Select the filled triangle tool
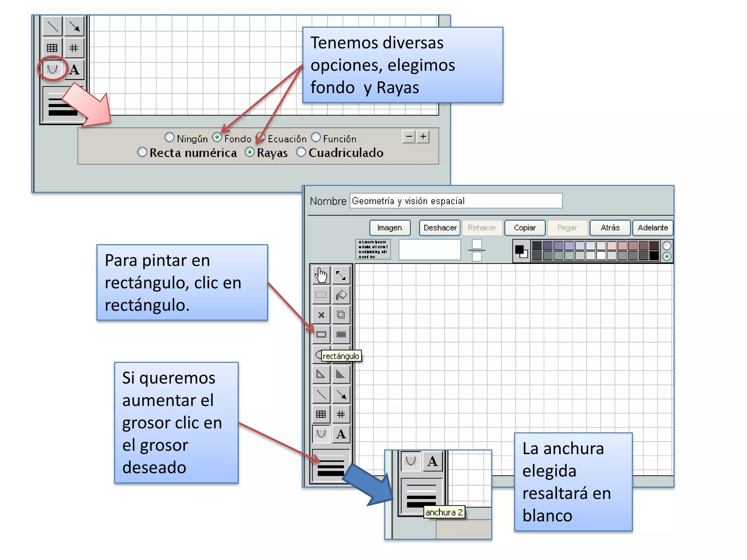The width and height of the screenshot is (747, 560). click(341, 374)
